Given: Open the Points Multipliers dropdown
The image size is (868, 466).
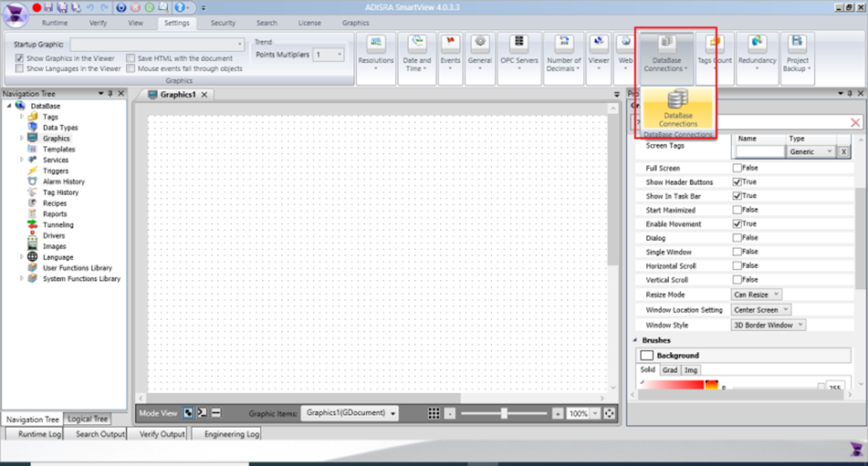Looking at the screenshot, I should [329, 54].
